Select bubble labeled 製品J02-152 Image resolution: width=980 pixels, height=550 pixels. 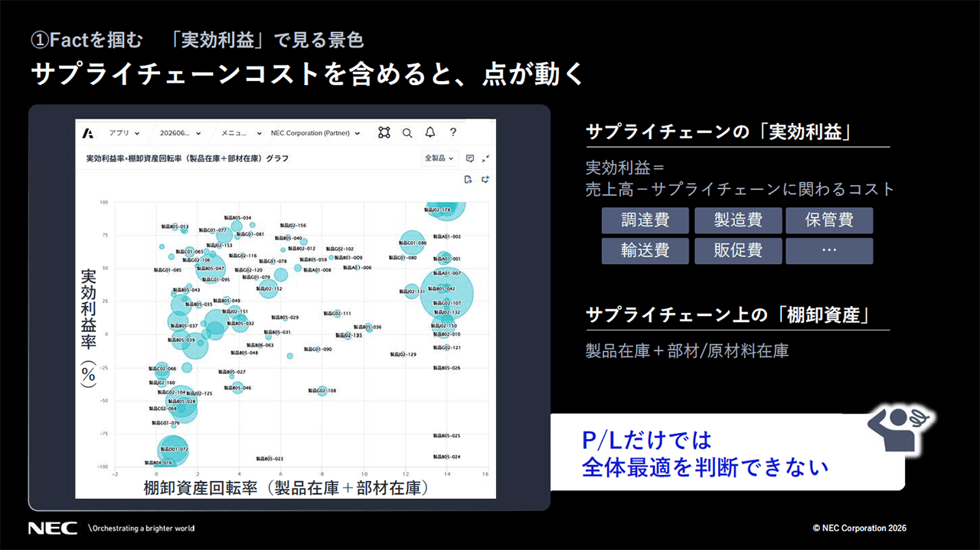coord(267,289)
